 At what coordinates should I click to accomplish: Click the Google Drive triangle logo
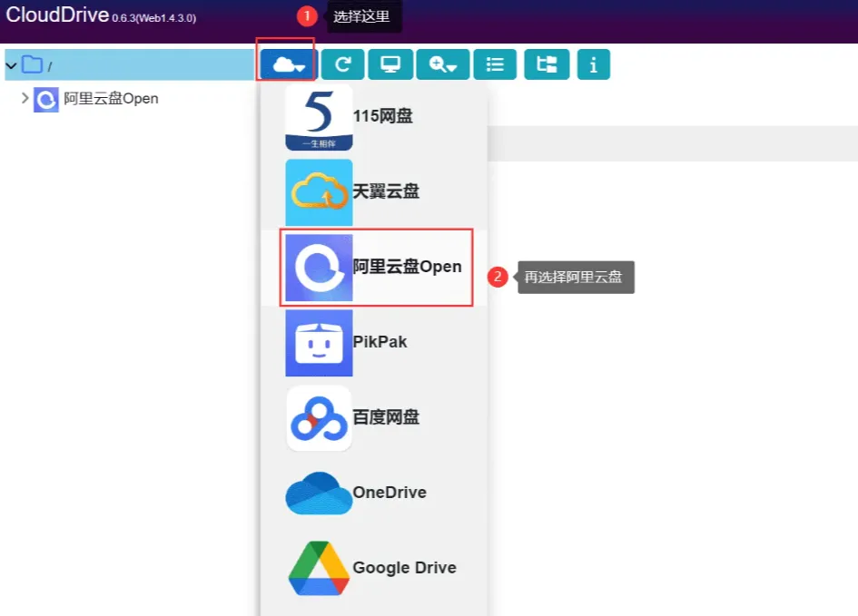point(319,569)
